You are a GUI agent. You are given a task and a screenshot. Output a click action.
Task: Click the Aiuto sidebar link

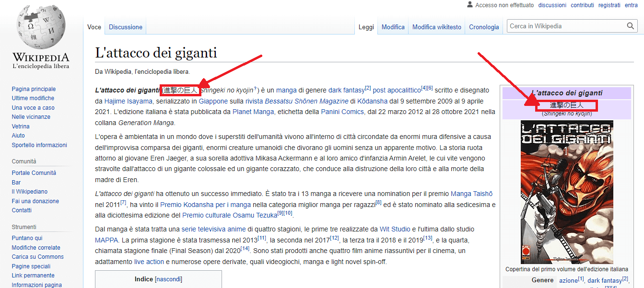pos(18,136)
